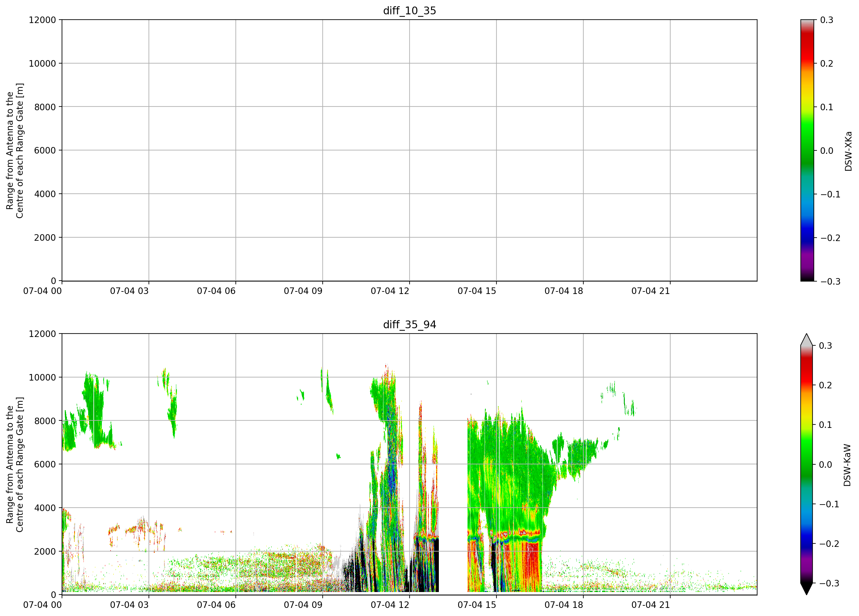
Task: Select the DSW-KaW colorbar label
Action: coord(847,465)
